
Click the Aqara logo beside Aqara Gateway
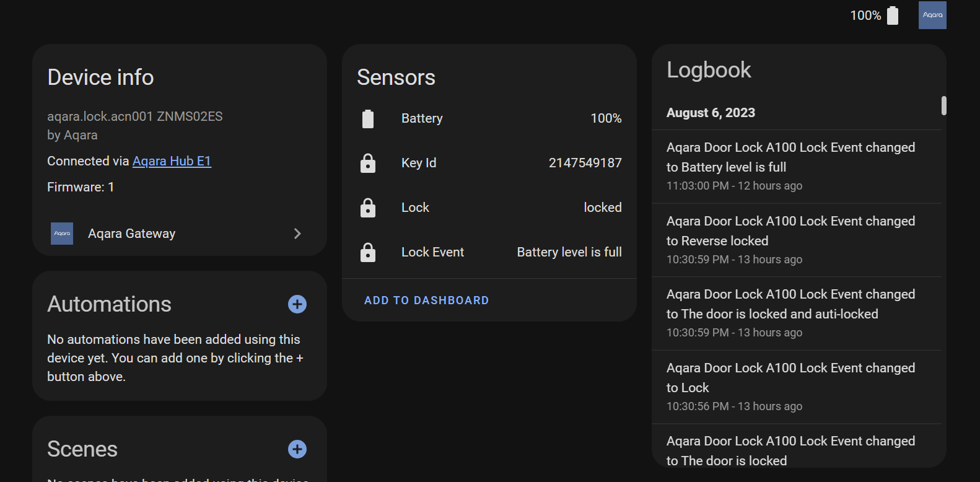pyautogui.click(x=62, y=234)
